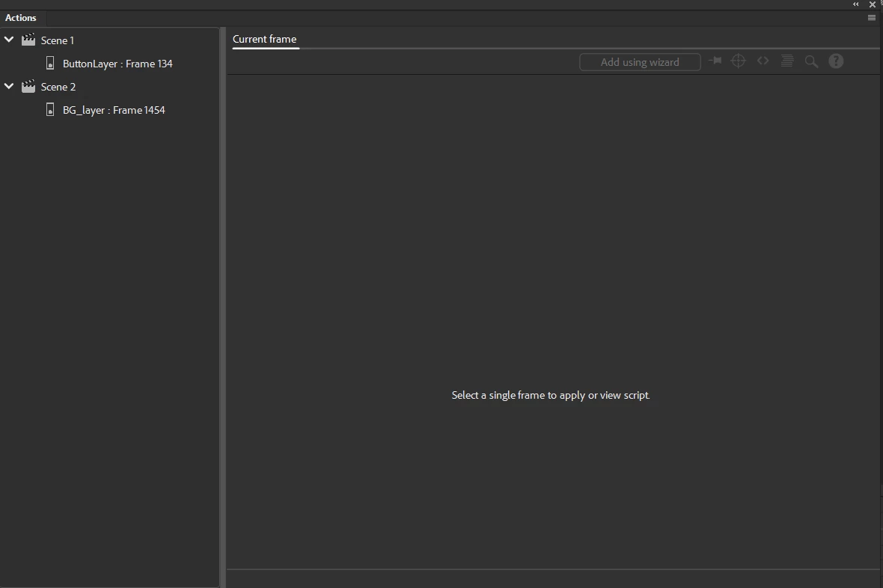The height and width of the screenshot is (588, 883).
Task: Click the Scene 1 clapperboard icon
Action: [28, 40]
